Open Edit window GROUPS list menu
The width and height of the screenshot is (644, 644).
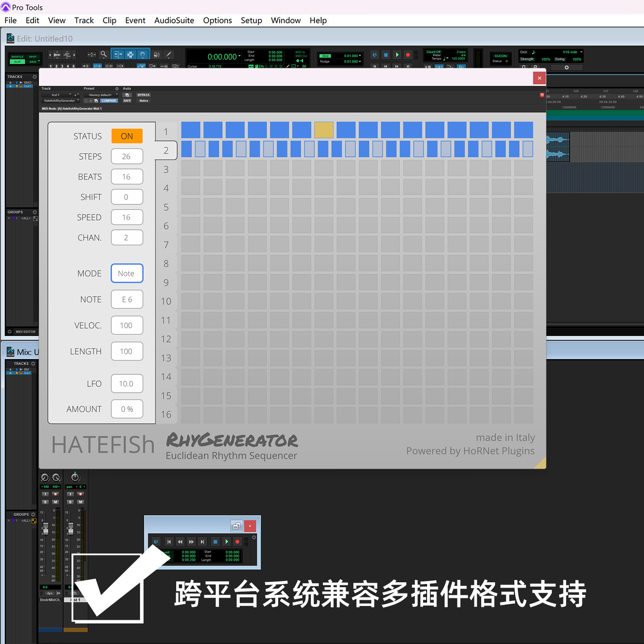click(34, 212)
